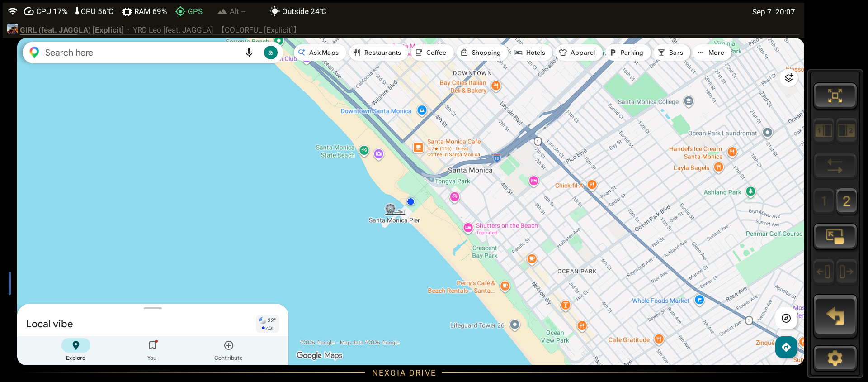Screen dimensions: 868x382
Task: Click move-right arrow icon in side panel
Action: click(846, 272)
